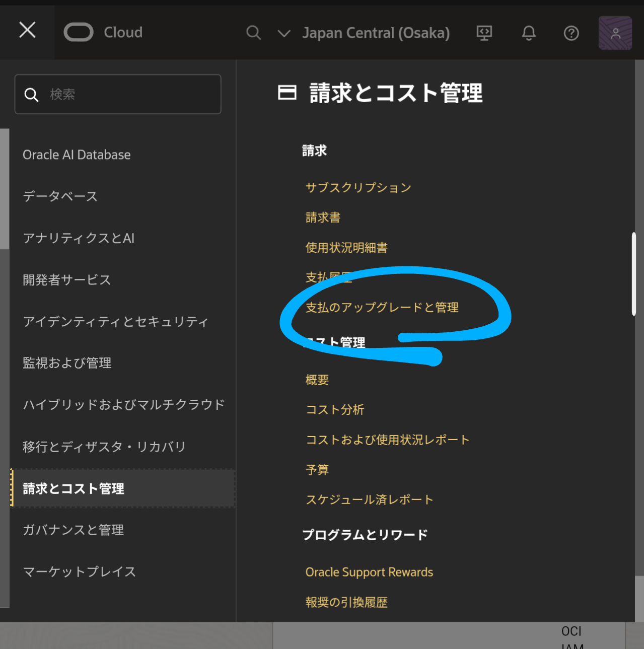Open 支払のアップグレードと管理

coord(382,308)
